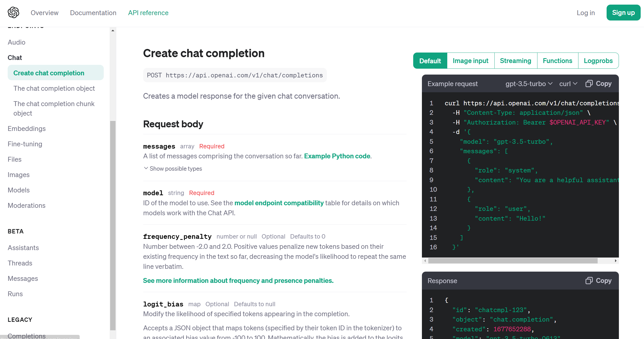644x339 pixels.
Task: Select the Image input tab
Action: (x=470, y=61)
